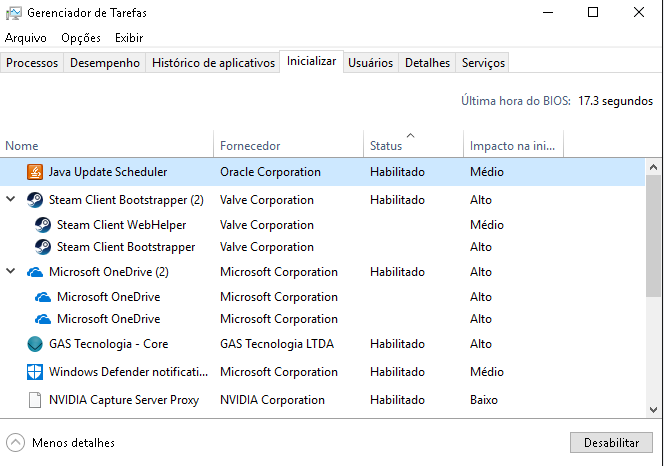
Task: Click the Windows Defender notification shield icon
Action: click(x=35, y=372)
